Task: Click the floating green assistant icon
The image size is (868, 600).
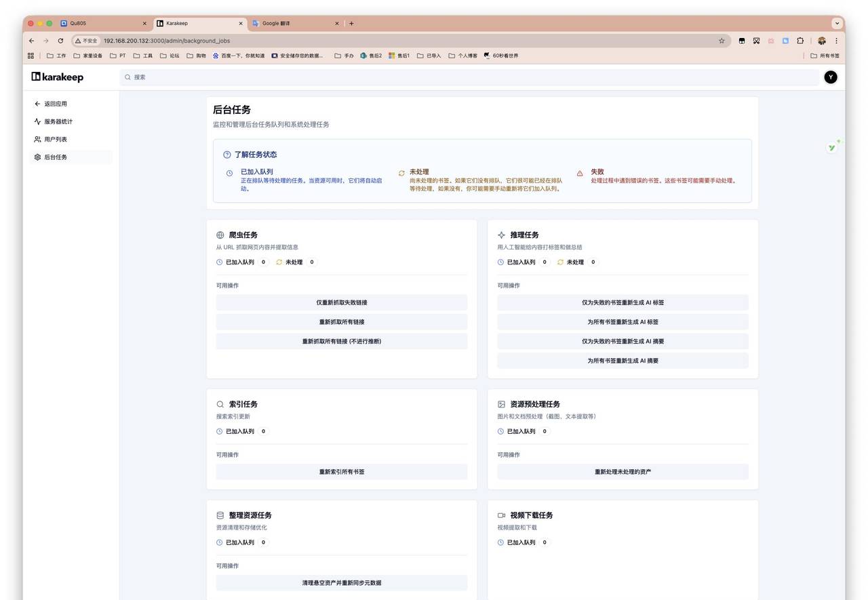Action: point(831,147)
